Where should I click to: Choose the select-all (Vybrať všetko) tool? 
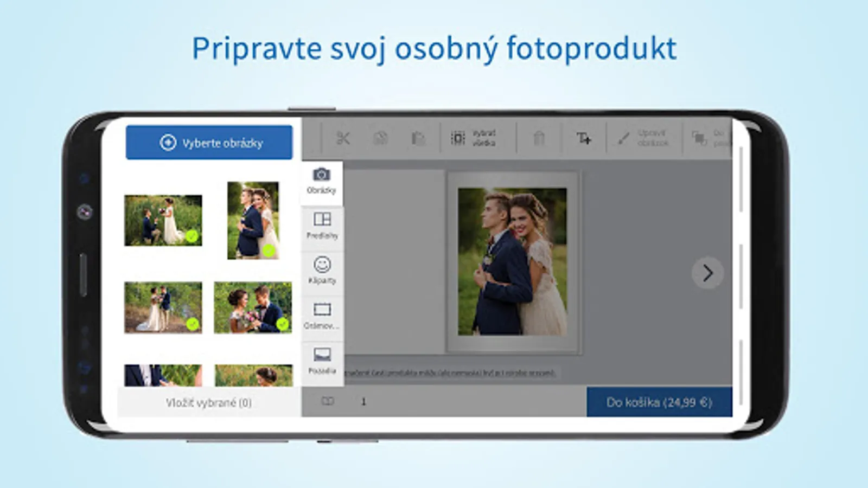click(474, 138)
